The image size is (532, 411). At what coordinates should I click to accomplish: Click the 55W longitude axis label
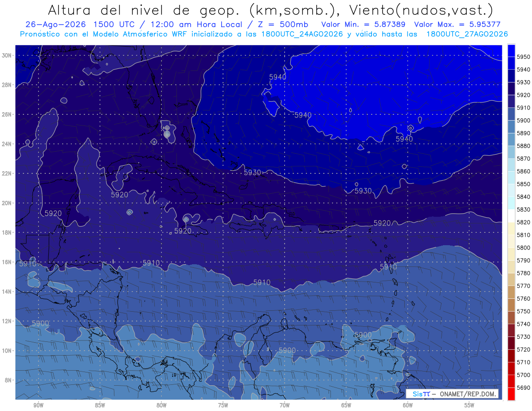click(469, 405)
